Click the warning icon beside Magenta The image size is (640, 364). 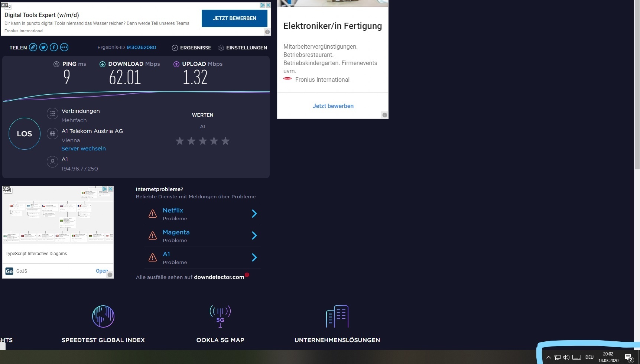153,235
